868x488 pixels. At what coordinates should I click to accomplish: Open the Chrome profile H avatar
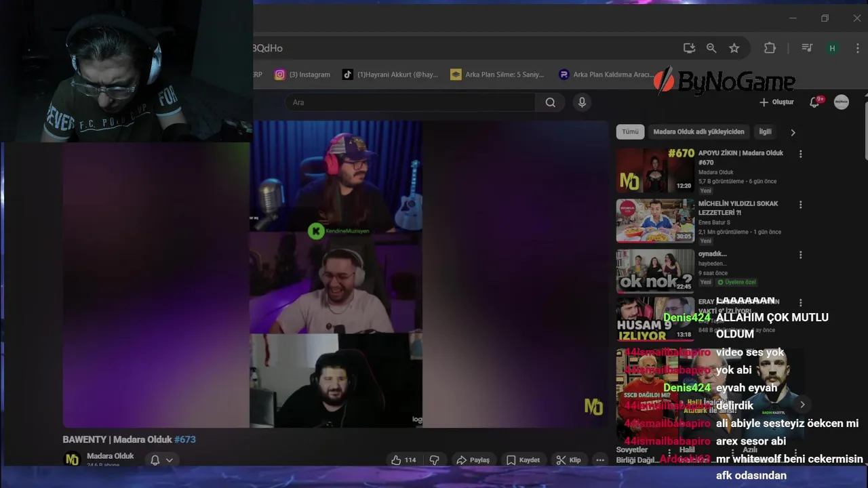pyautogui.click(x=832, y=48)
